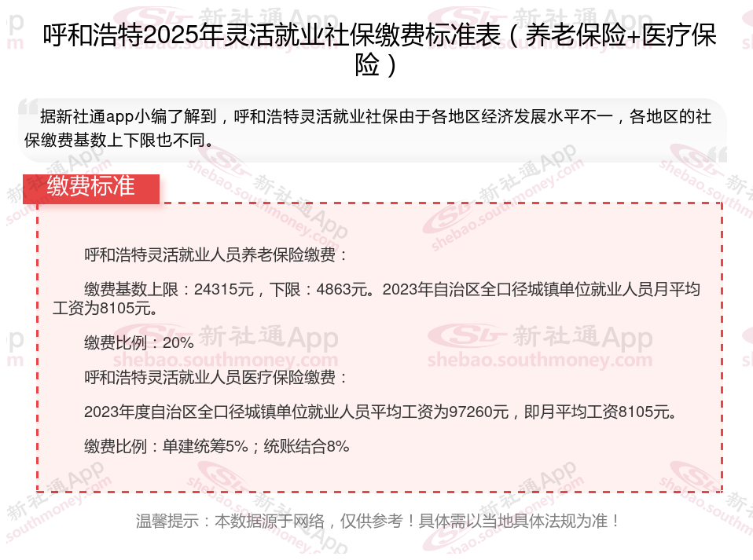
Task: Click the opening quotation mark icon before the intro paragraph
Action: (x=28, y=107)
